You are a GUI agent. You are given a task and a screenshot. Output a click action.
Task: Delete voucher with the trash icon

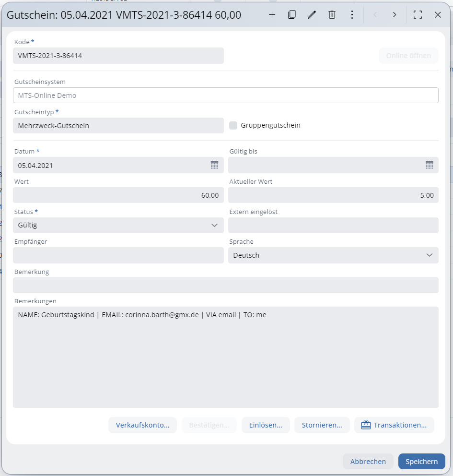point(332,15)
